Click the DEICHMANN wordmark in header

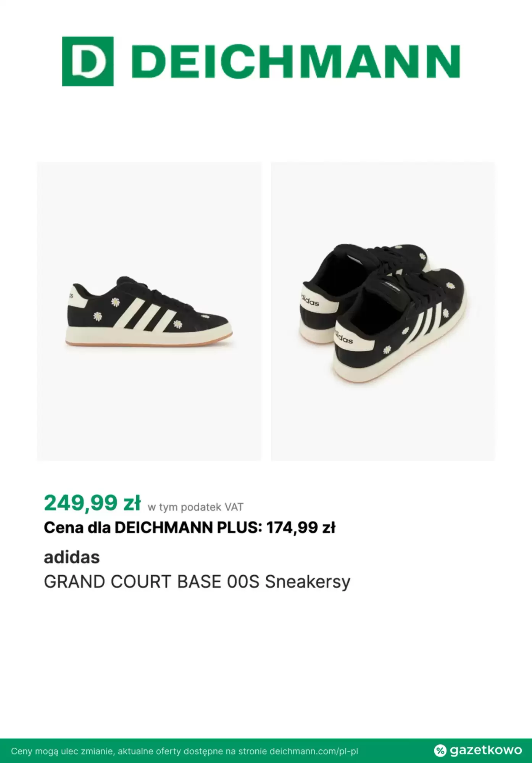[298, 61]
